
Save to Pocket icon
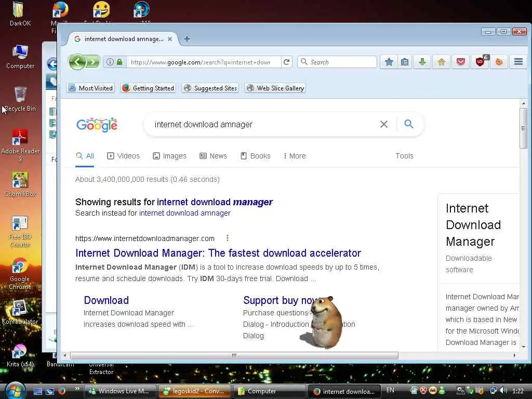pyautogui.click(x=460, y=62)
